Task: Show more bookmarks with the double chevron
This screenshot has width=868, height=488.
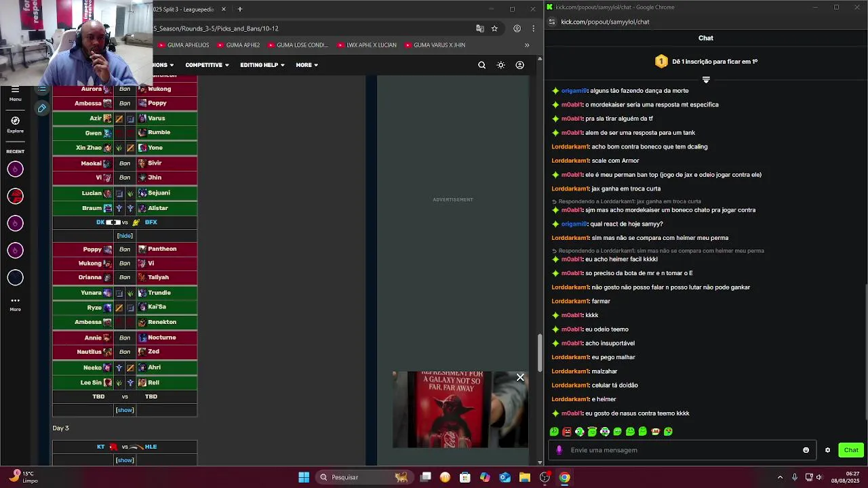Action: (x=527, y=45)
